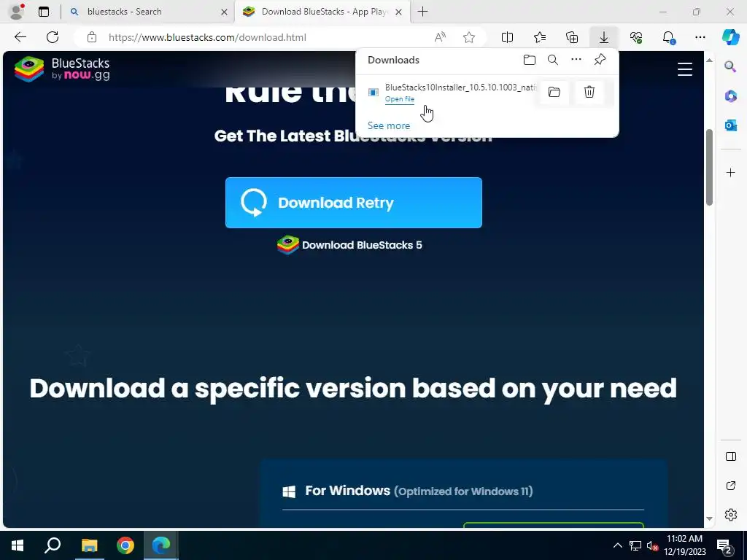Add a sidebar app with plus
747x560 pixels.
click(x=730, y=172)
